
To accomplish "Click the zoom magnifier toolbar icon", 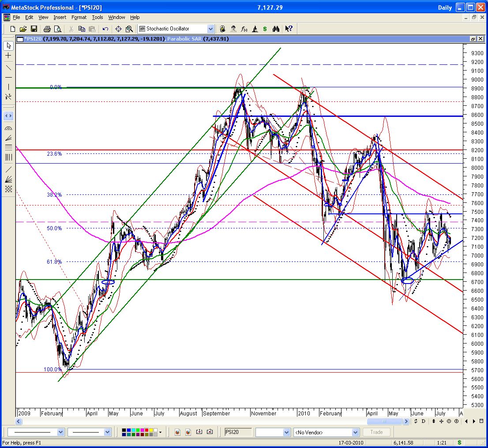I will pyautogui.click(x=129, y=29).
